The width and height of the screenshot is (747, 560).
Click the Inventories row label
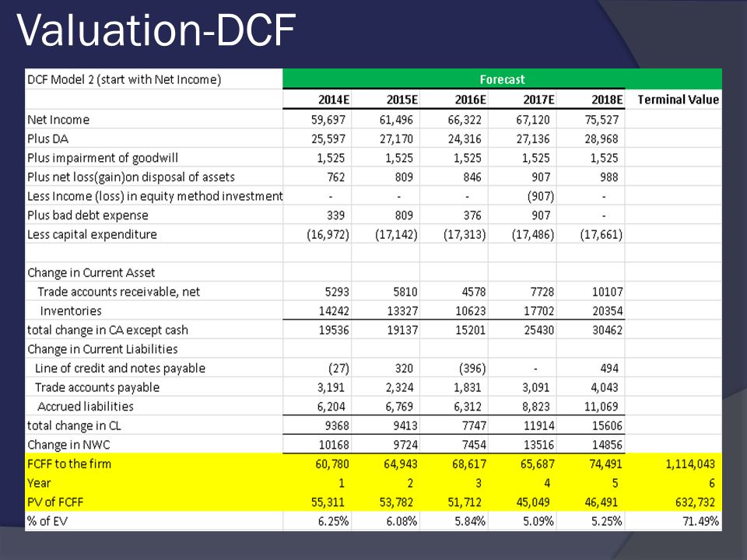(x=71, y=311)
